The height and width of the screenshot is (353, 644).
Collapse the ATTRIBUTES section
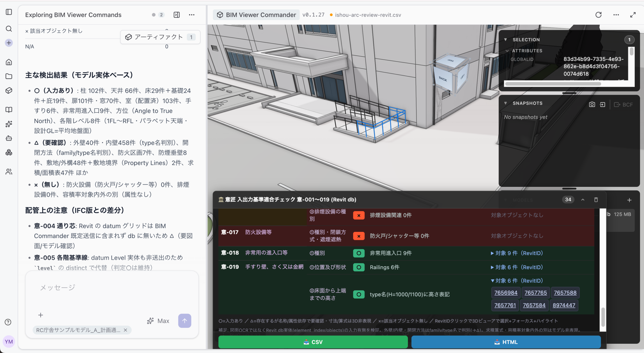(507, 51)
